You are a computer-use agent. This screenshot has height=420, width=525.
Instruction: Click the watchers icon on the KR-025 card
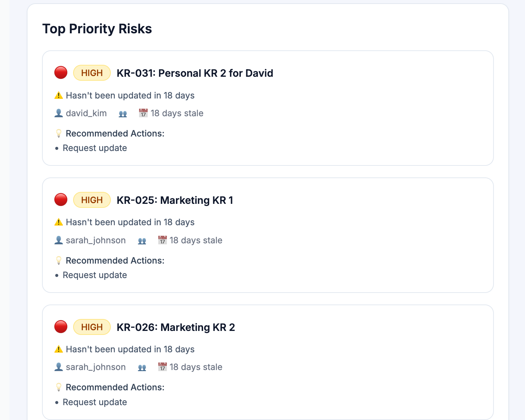[142, 240]
